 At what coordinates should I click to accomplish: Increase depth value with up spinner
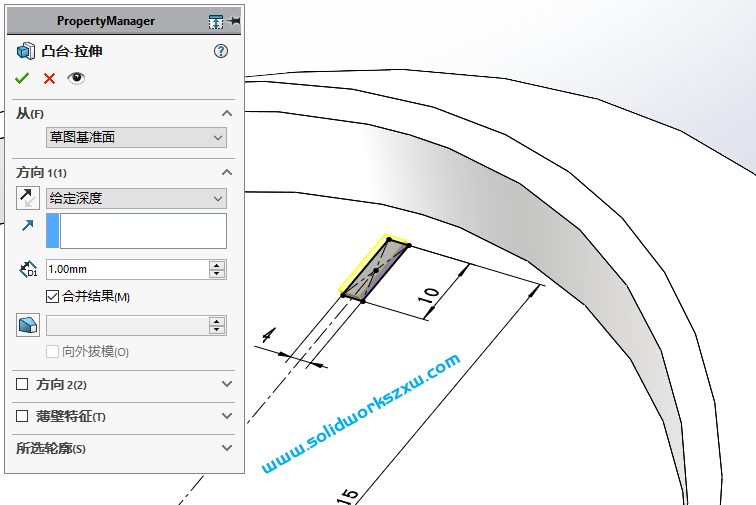coord(217,265)
